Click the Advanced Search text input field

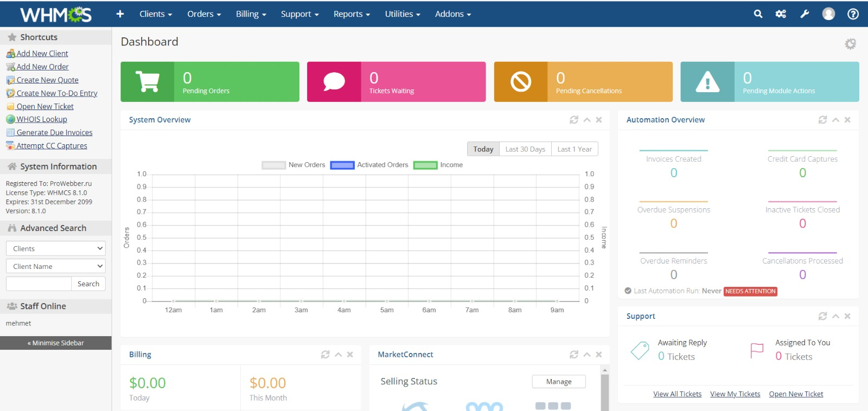click(39, 284)
